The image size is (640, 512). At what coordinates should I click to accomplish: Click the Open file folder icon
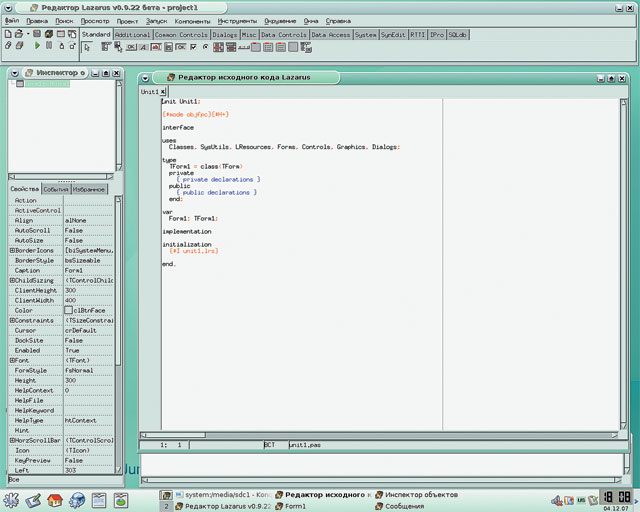[x=18, y=34]
